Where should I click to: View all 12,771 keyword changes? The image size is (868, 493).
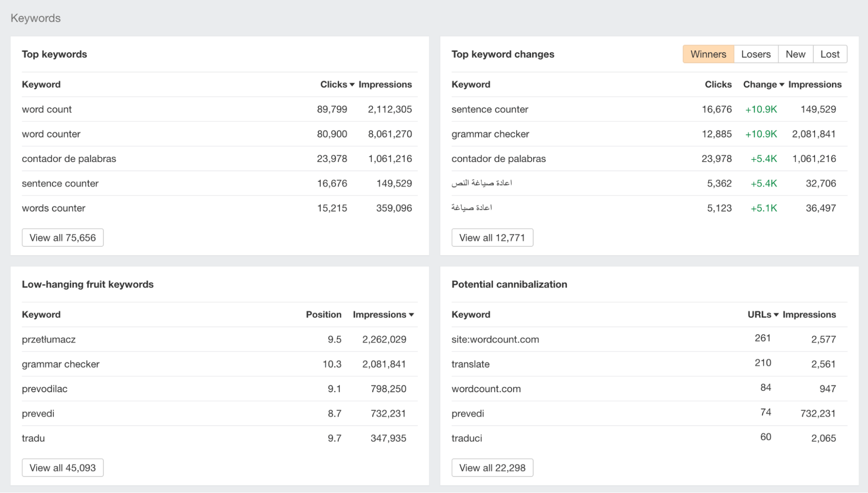[x=492, y=237]
